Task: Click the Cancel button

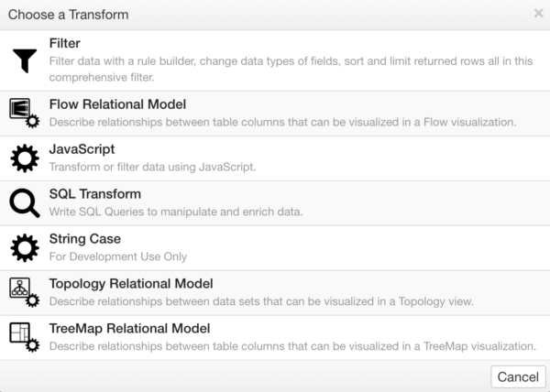Action: pos(518,377)
